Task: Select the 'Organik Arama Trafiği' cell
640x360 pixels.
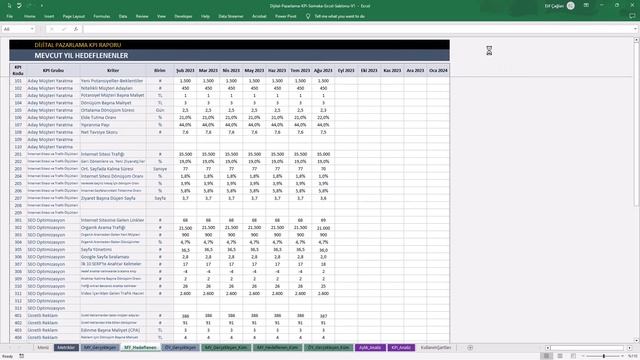Action: (113, 228)
